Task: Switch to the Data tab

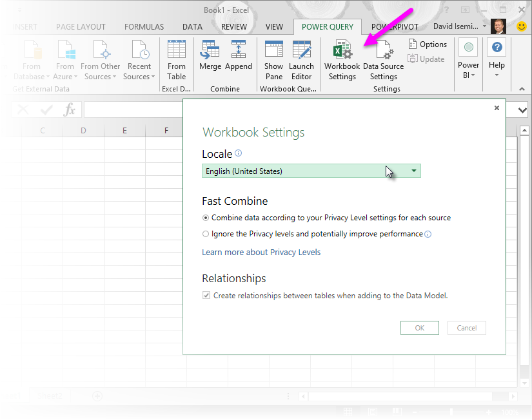Action: click(192, 27)
